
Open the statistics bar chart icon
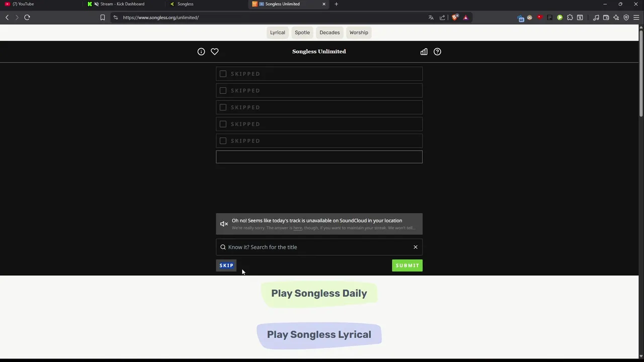[x=424, y=51]
